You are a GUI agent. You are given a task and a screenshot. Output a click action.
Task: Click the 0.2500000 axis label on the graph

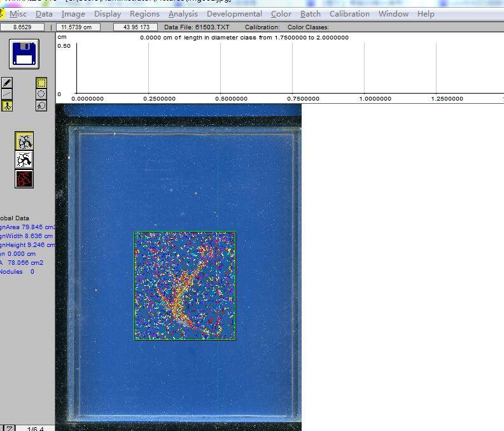click(x=160, y=99)
